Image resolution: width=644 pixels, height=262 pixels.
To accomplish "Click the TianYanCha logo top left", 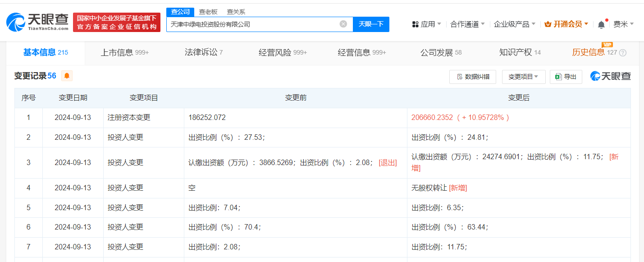I will pos(38,21).
